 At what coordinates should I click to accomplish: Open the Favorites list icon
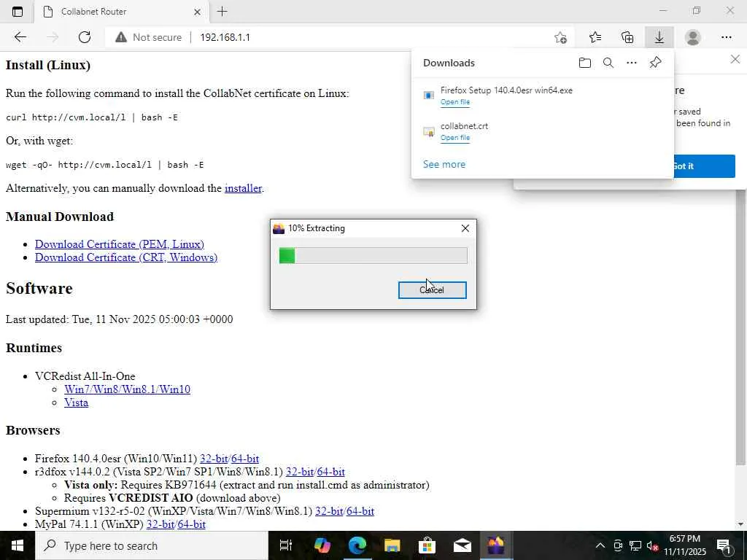pyautogui.click(x=595, y=37)
